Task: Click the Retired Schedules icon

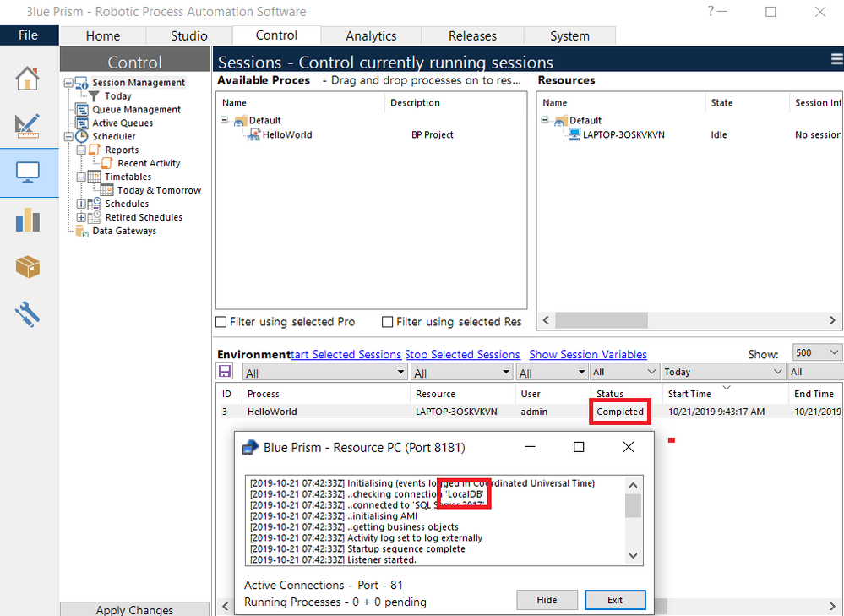Action: tap(94, 217)
